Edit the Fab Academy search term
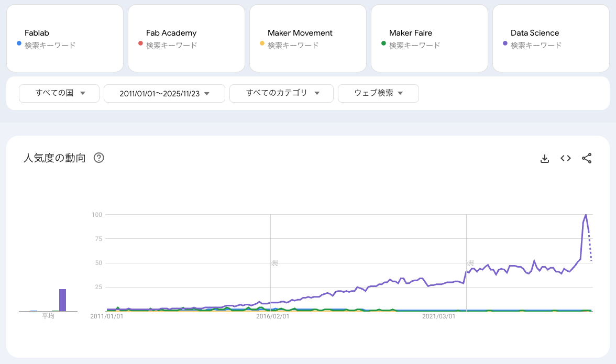 pos(171,33)
